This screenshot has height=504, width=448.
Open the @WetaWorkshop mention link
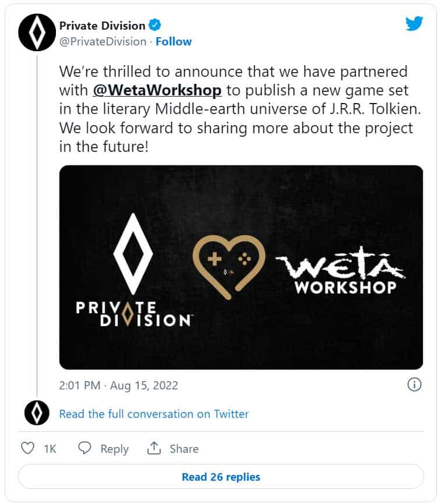click(157, 90)
